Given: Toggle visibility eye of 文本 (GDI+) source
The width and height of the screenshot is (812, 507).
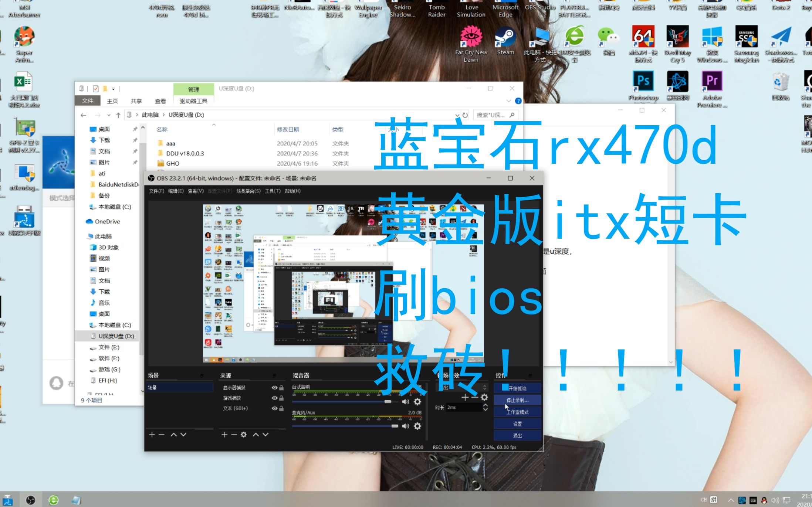Looking at the screenshot, I should pyautogui.click(x=274, y=408).
